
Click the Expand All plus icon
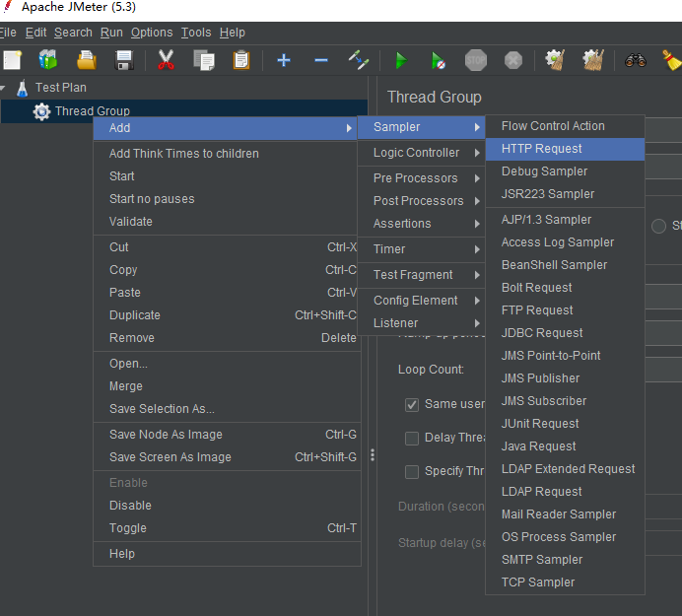pyautogui.click(x=284, y=60)
